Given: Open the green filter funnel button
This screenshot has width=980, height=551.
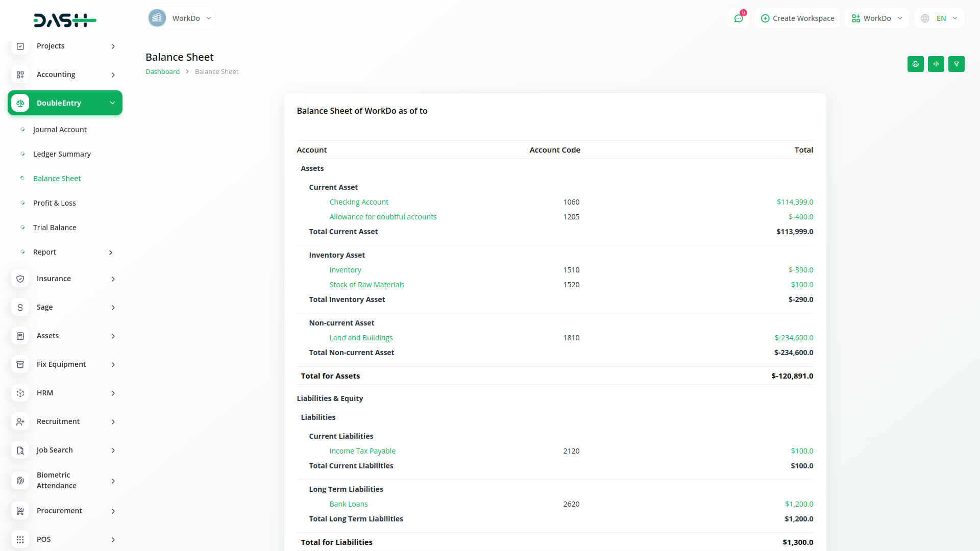Looking at the screenshot, I should [956, 64].
